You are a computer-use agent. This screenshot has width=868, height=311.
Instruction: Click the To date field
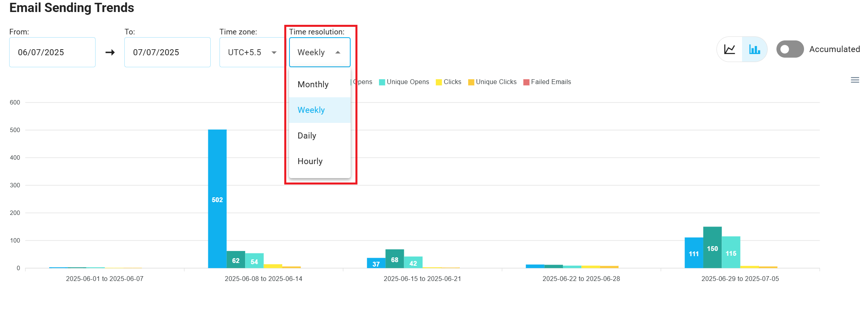(167, 52)
